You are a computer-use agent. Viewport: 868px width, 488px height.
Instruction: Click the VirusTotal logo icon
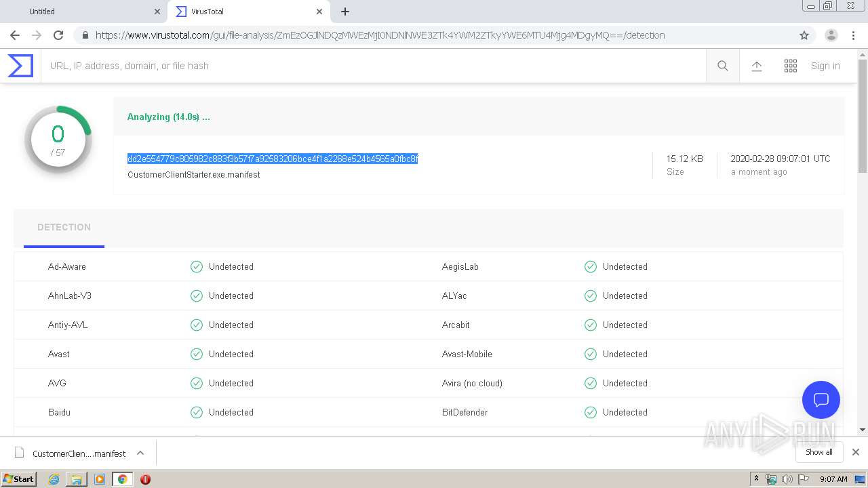20,66
